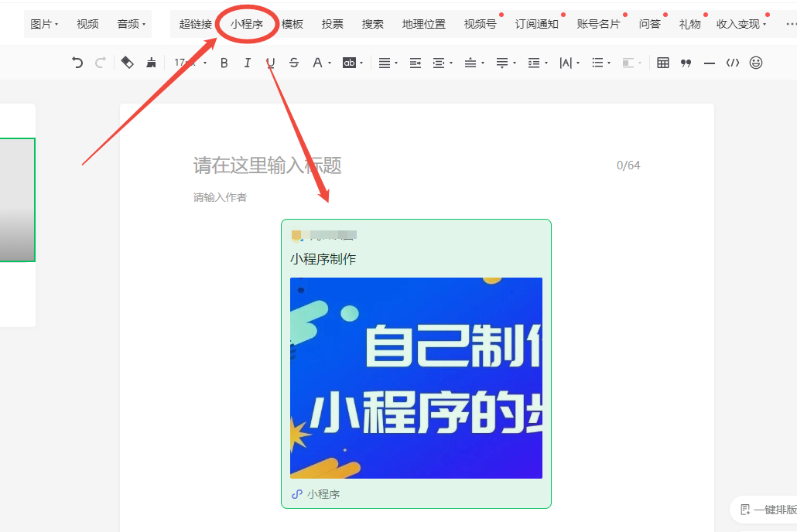Image resolution: width=797 pixels, height=532 pixels.
Task: Select the mini program card cover image
Action: (416, 377)
